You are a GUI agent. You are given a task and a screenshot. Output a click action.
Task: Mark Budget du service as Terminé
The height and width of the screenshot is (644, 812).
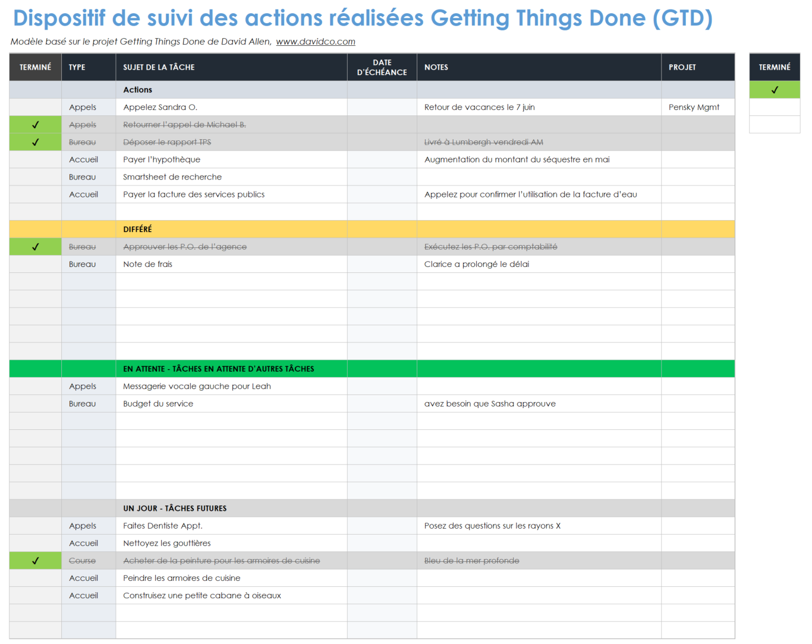tap(35, 404)
